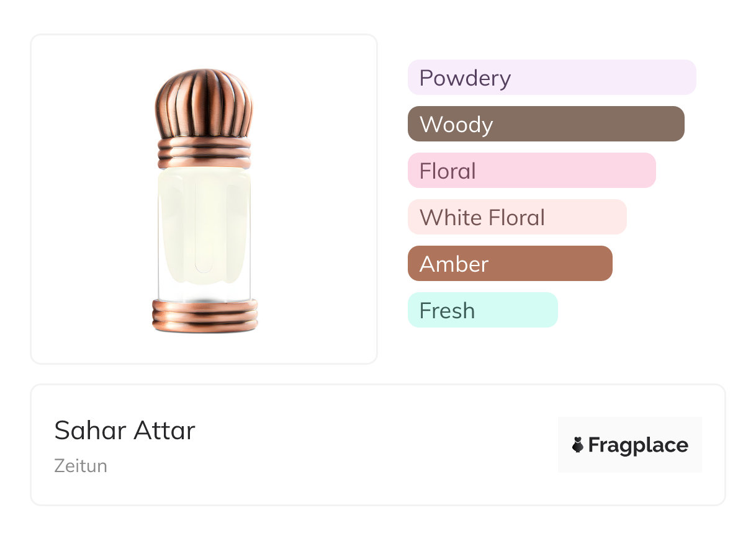Viewport: 756px width, 536px height.
Task: Click the "Powdery" text label
Action: [465, 78]
